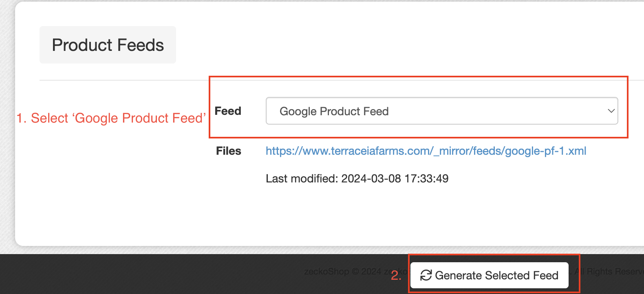The height and width of the screenshot is (294, 644).
Task: Click the All Rights Reserved footer text
Action: pyautogui.click(x=609, y=271)
